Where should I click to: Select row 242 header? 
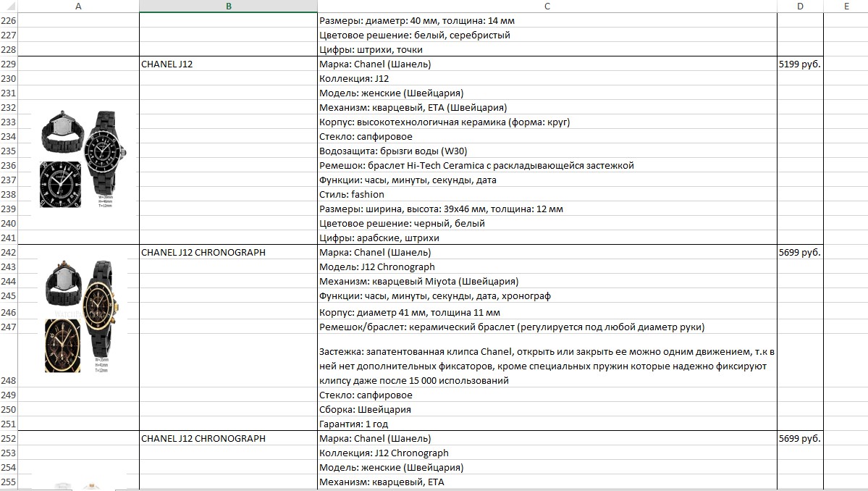(8, 253)
